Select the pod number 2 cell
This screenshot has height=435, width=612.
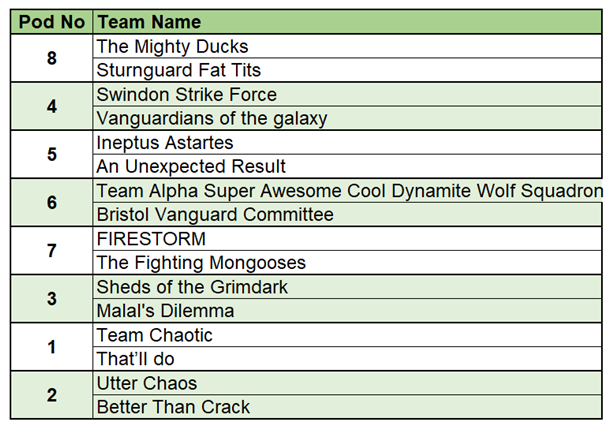tap(52, 395)
